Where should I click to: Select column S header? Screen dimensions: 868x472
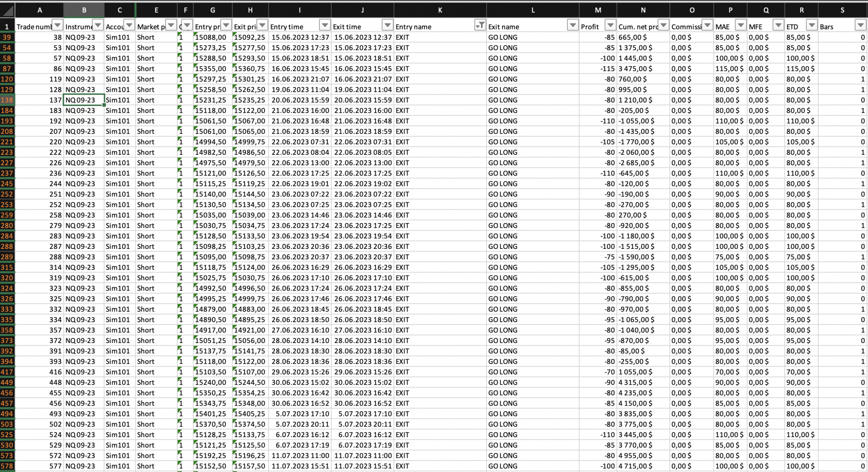pyautogui.click(x=843, y=10)
